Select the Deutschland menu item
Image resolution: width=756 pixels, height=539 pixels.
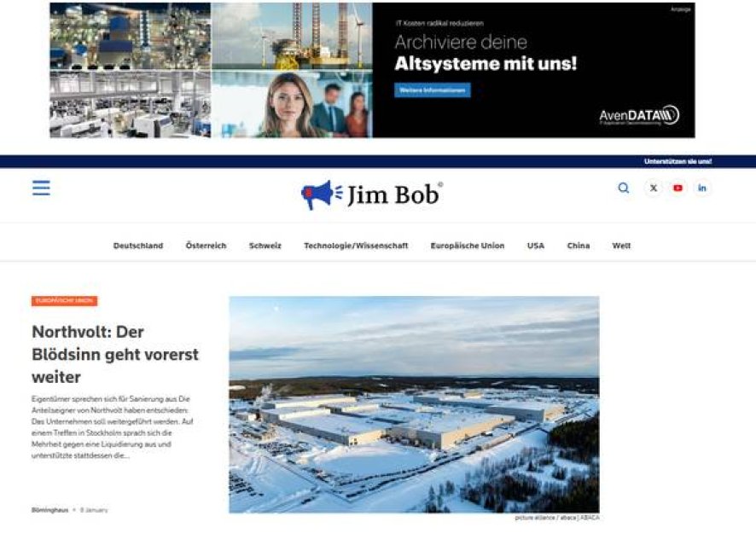pos(138,246)
